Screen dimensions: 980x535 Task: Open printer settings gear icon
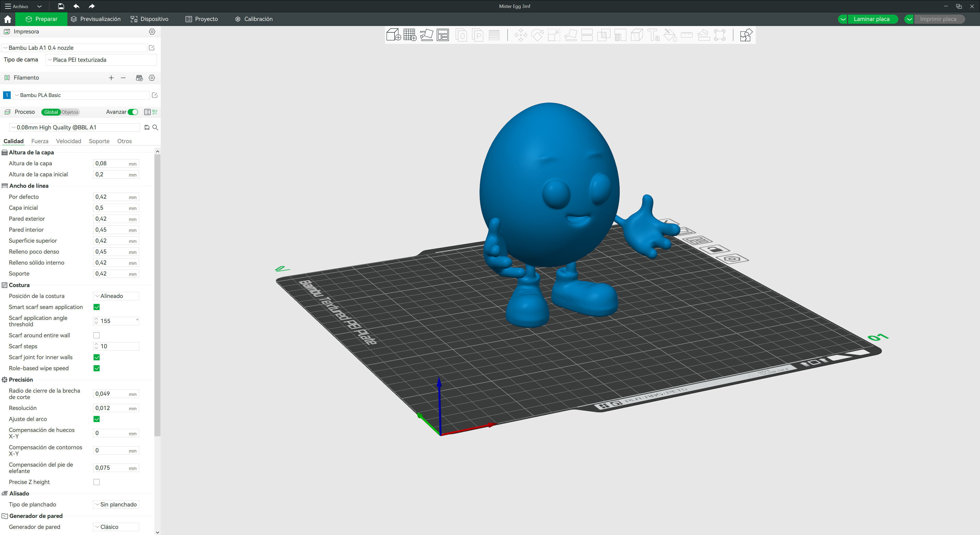tap(152, 32)
